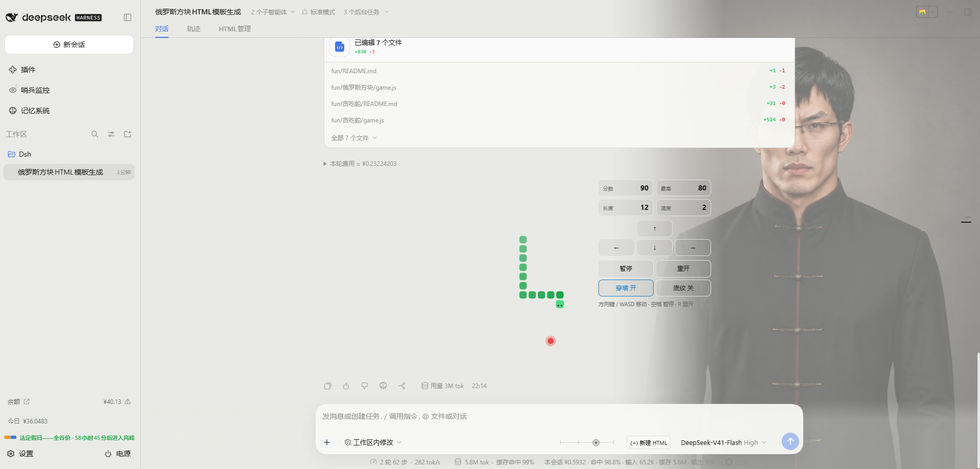The width and height of the screenshot is (980, 469).
Task: Click the snake game left arrow
Action: 616,248
